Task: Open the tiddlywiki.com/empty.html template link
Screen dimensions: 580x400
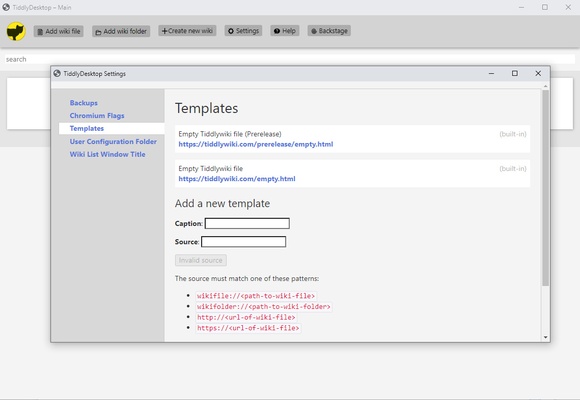Action: [x=237, y=179]
